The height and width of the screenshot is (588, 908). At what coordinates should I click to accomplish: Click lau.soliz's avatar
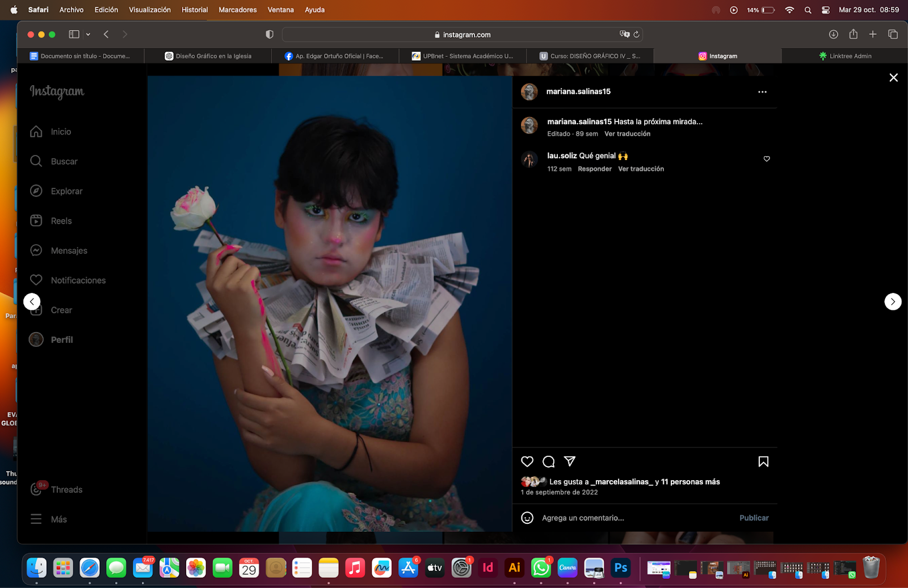(x=529, y=160)
